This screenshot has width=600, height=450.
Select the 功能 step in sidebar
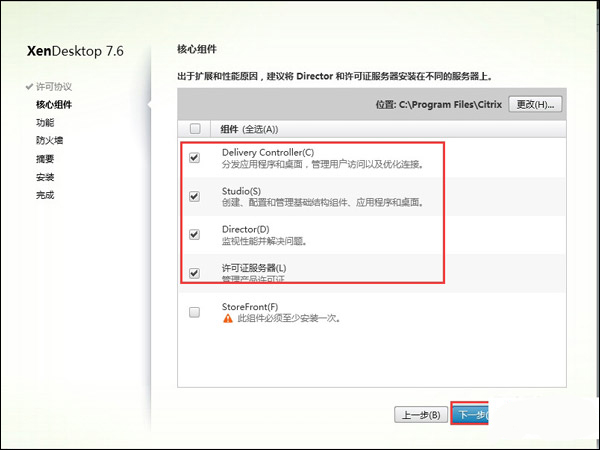coord(45,122)
